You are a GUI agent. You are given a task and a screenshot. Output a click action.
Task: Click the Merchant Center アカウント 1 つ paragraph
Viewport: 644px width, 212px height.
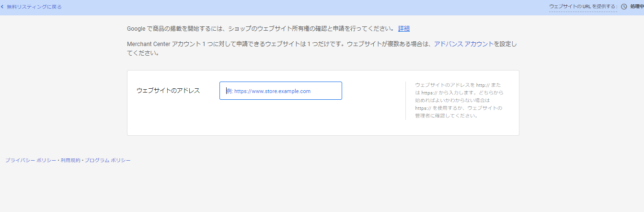tap(322, 48)
